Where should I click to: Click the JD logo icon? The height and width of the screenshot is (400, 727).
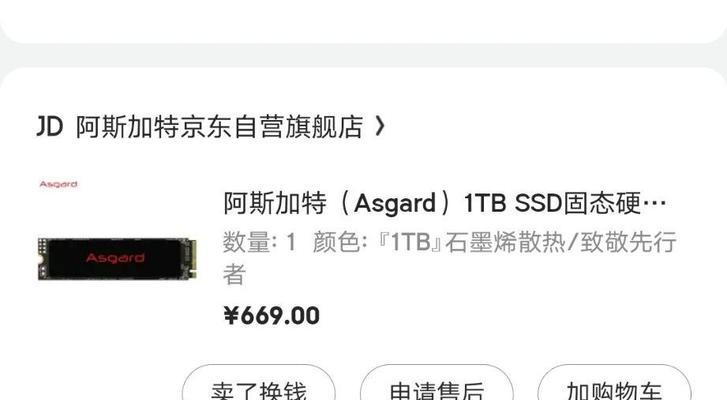[49, 127]
